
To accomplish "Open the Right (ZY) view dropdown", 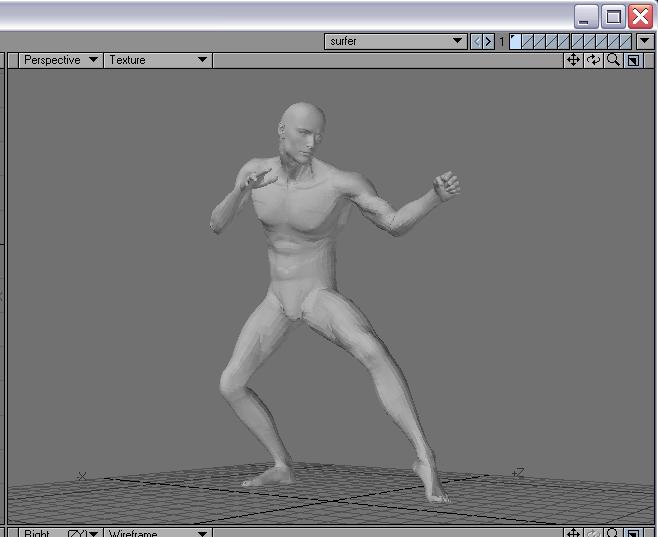I will pyautogui.click(x=60, y=533).
